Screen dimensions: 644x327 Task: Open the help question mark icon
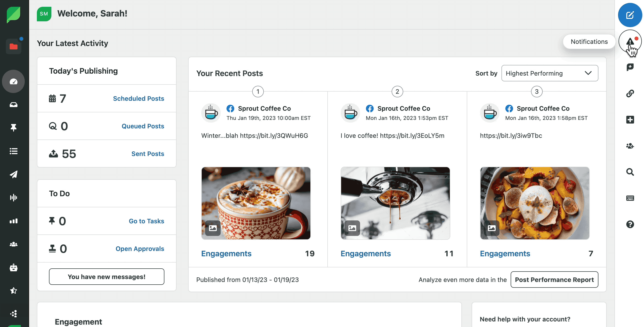630,224
